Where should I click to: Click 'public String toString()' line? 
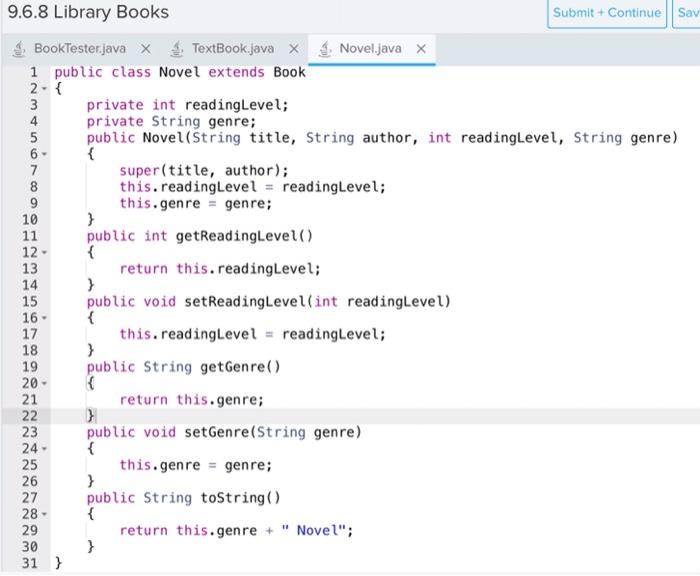point(183,498)
